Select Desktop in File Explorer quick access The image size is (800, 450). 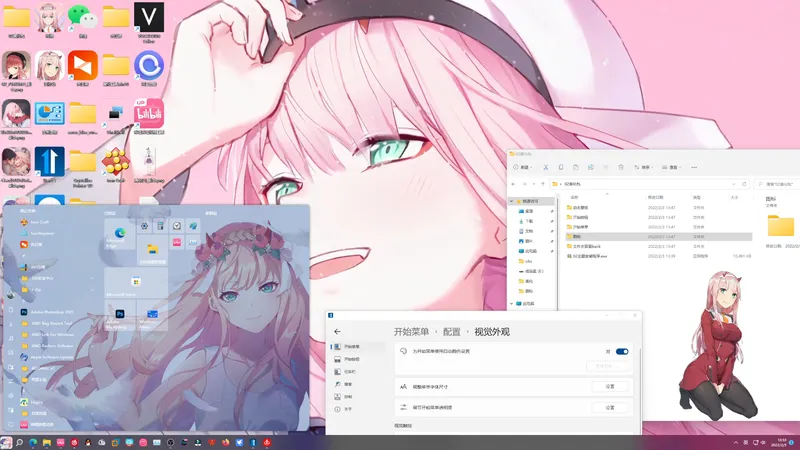(529, 211)
